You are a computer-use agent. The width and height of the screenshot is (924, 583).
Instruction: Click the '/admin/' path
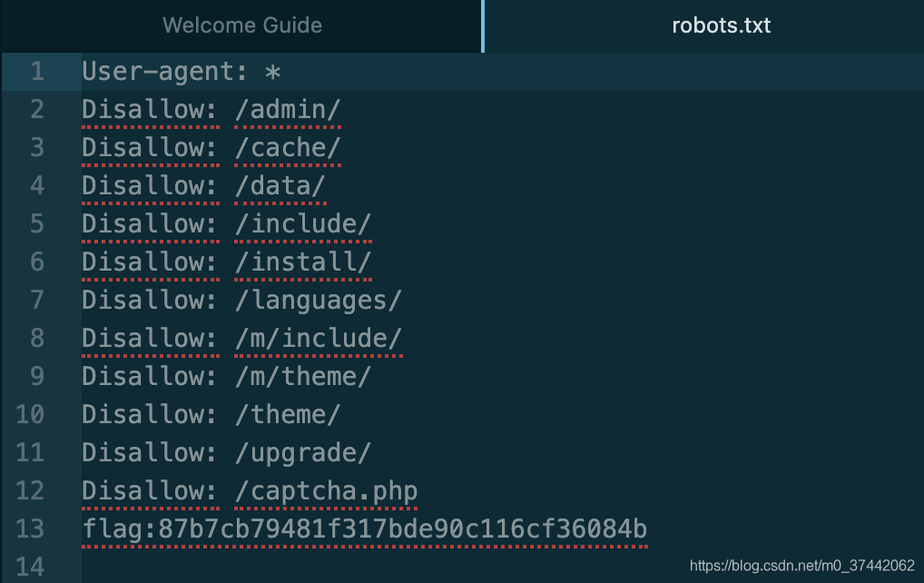288,110
